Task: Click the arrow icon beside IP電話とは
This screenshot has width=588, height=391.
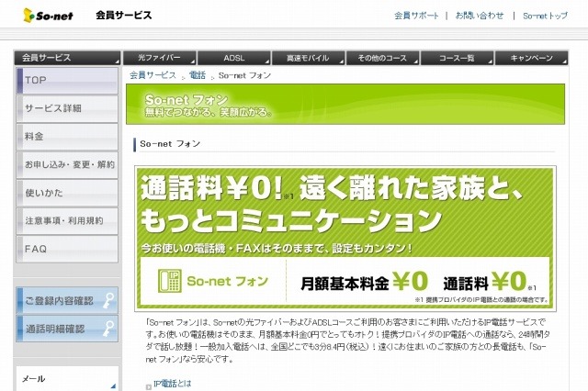Action: [149, 386]
